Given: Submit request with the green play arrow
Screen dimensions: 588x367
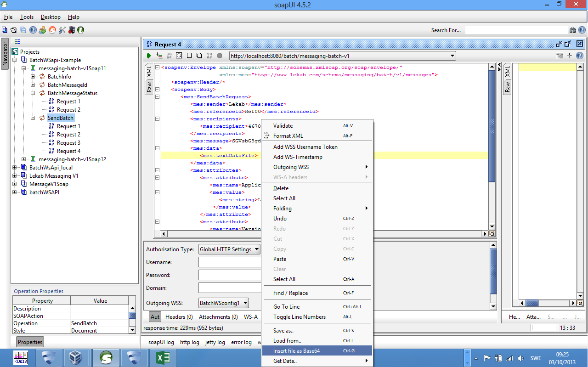Looking at the screenshot, I should coord(149,56).
